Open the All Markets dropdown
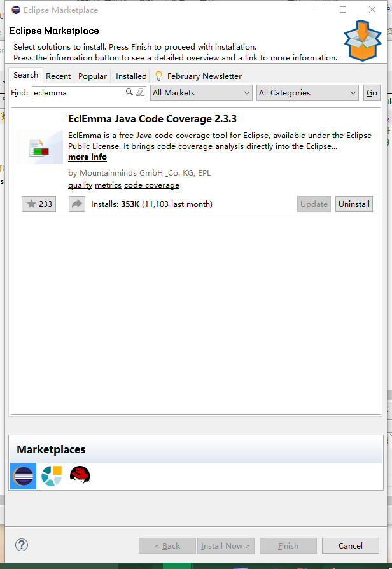The width and height of the screenshot is (392, 569). click(201, 92)
